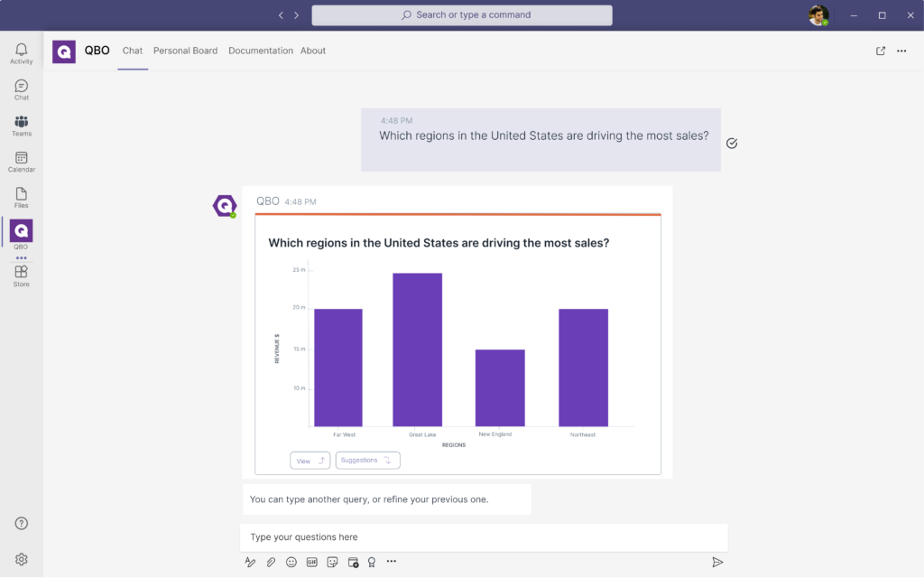Open the Activity feed in sidebar
The width and height of the screenshot is (924, 578).
pyautogui.click(x=21, y=53)
